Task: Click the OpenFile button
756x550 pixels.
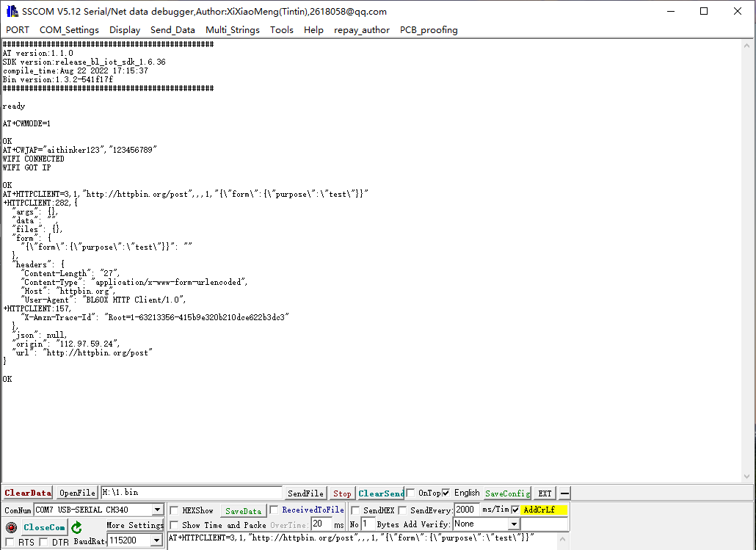Action: coord(77,493)
